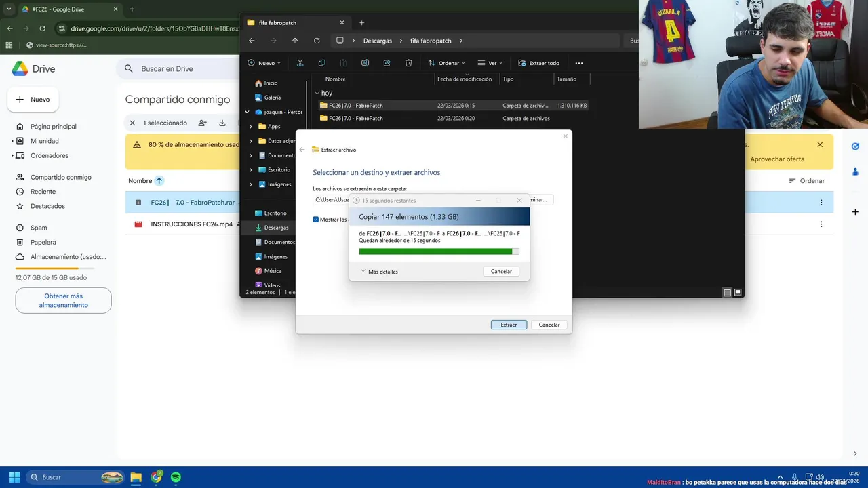The width and height of the screenshot is (868, 488).
Task: Click the Delete trash icon in File Explorer
Action: click(408, 63)
